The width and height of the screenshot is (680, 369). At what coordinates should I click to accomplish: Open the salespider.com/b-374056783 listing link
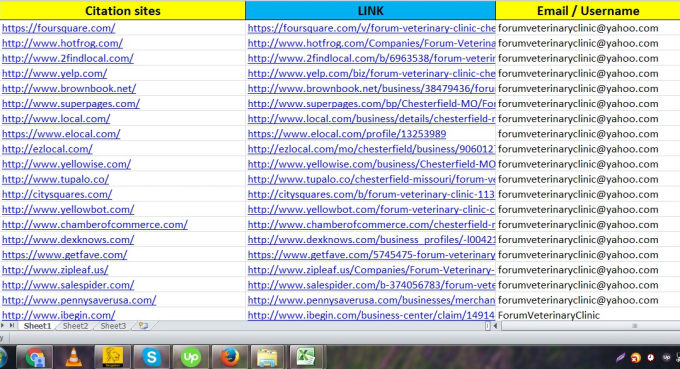click(x=371, y=285)
